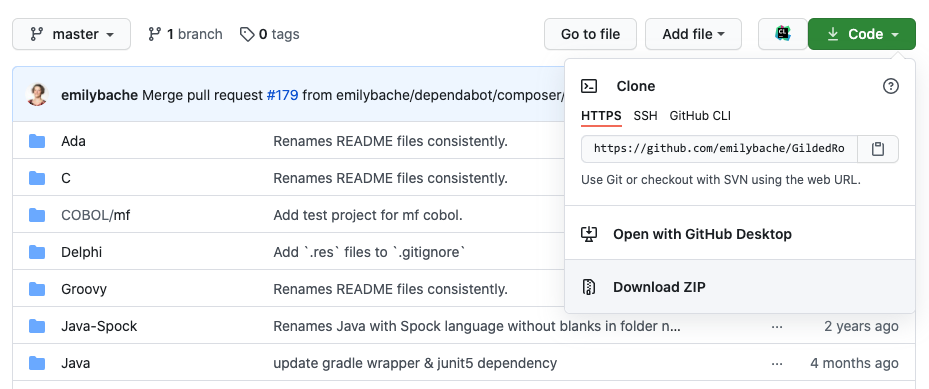Screen dimensions: 929x389
Task: Click the folder icon next to Groovy
Action: click(37, 290)
